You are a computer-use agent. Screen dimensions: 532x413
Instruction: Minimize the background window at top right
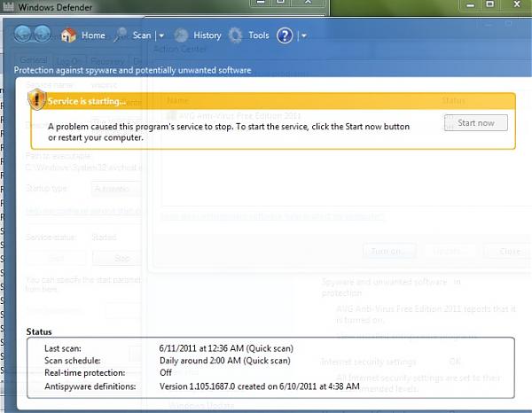click(x=470, y=4)
